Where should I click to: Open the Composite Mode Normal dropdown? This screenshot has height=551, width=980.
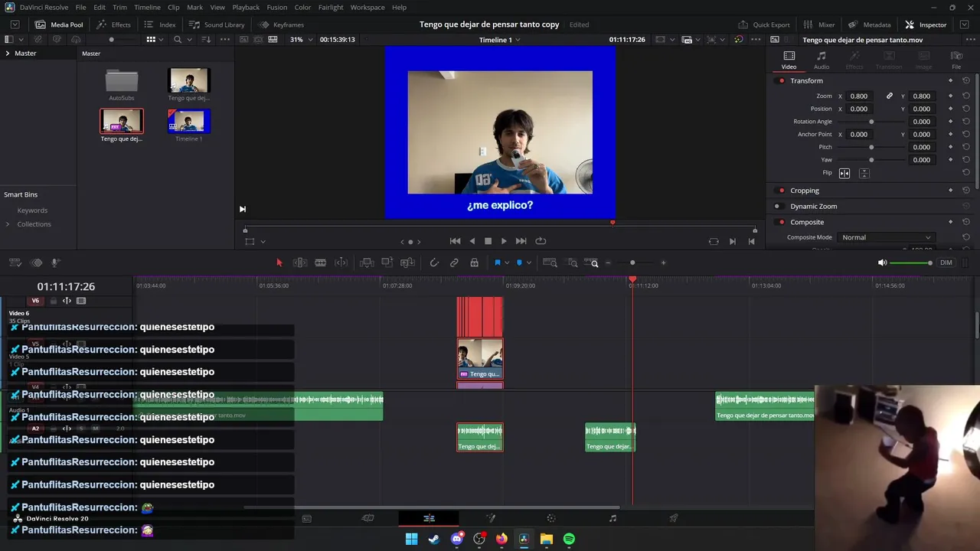point(886,237)
